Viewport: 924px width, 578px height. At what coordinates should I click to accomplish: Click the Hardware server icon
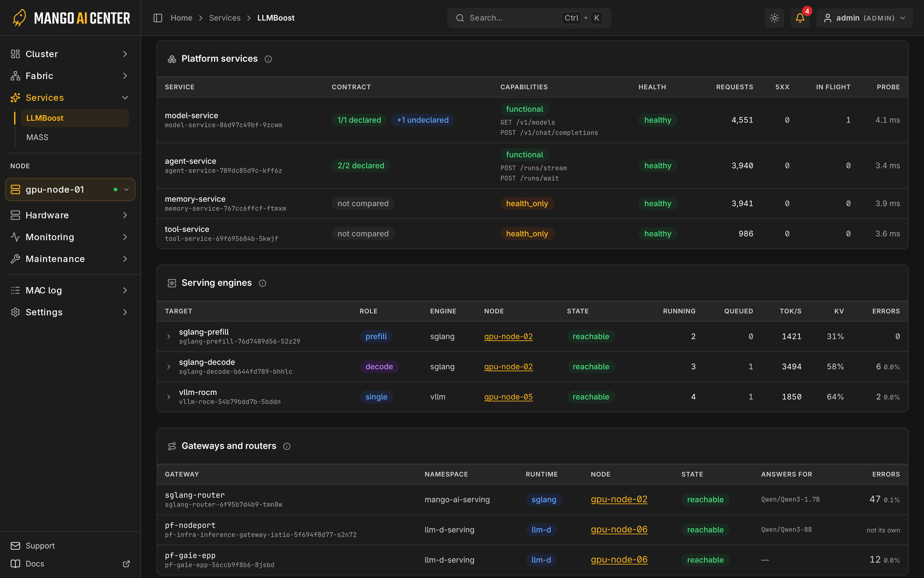(15, 215)
